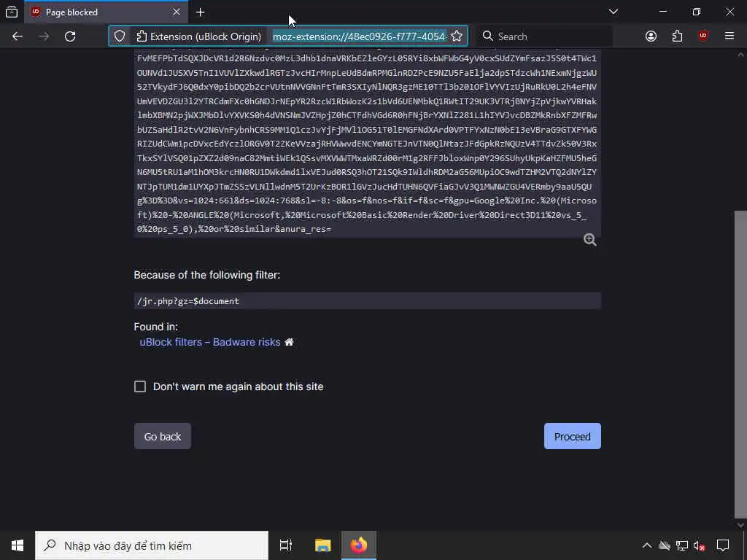Click the Go back button
Viewport: 747px width, 560px height.
[163, 436]
